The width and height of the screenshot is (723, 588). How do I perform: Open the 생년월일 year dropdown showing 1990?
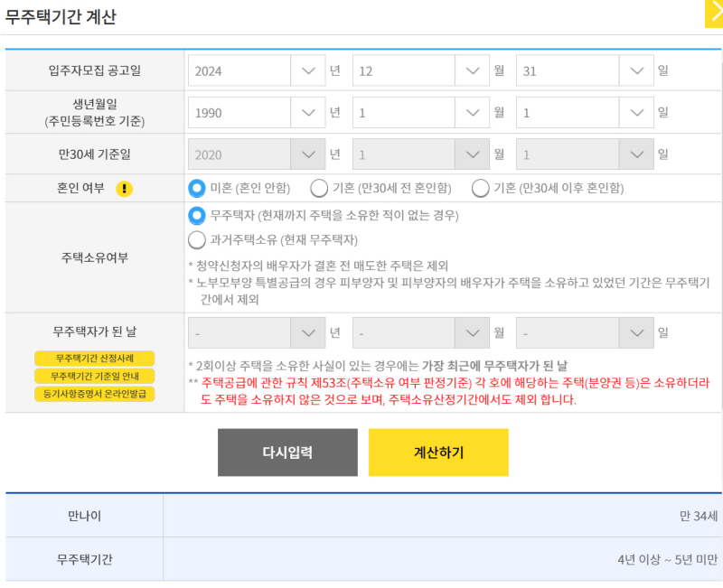[257, 112]
